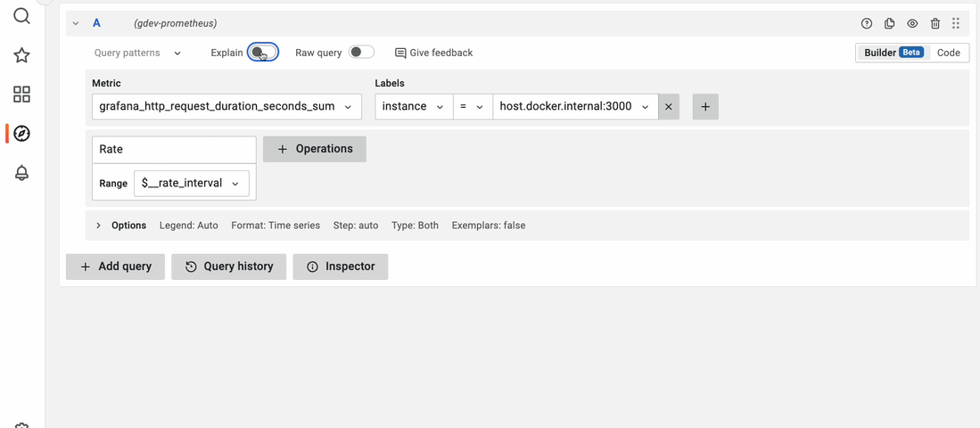
Task: Open Alerting bell icon in sidebar
Action: pyautogui.click(x=22, y=173)
